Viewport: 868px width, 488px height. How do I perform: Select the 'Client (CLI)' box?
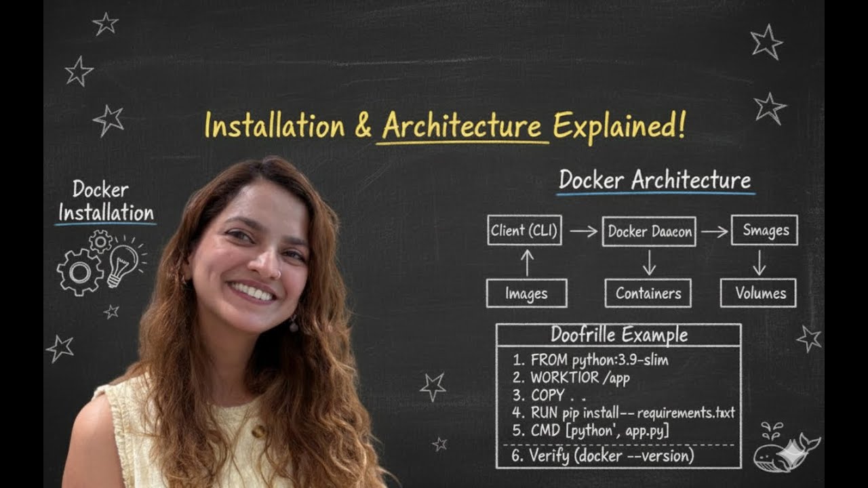pyautogui.click(x=525, y=230)
